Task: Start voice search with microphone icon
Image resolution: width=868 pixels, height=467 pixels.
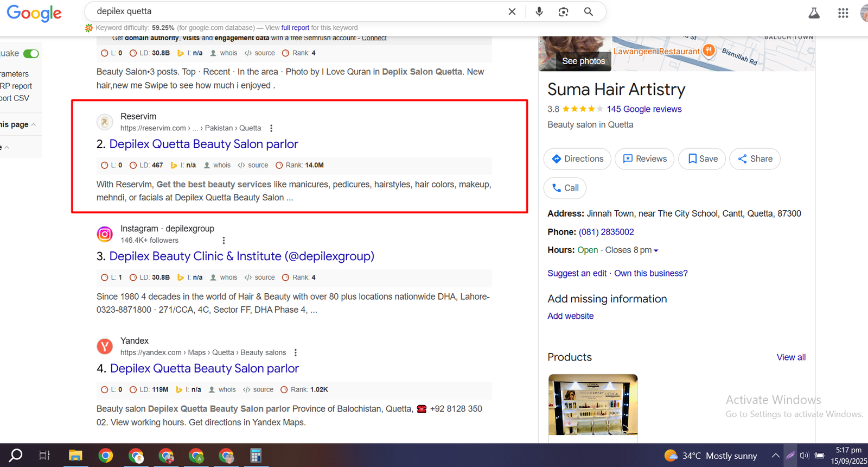Action: [x=539, y=11]
